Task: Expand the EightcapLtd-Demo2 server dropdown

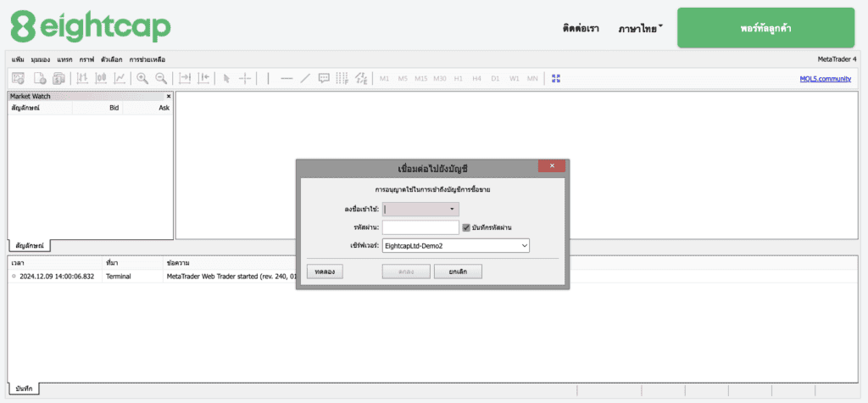Action: [x=524, y=246]
